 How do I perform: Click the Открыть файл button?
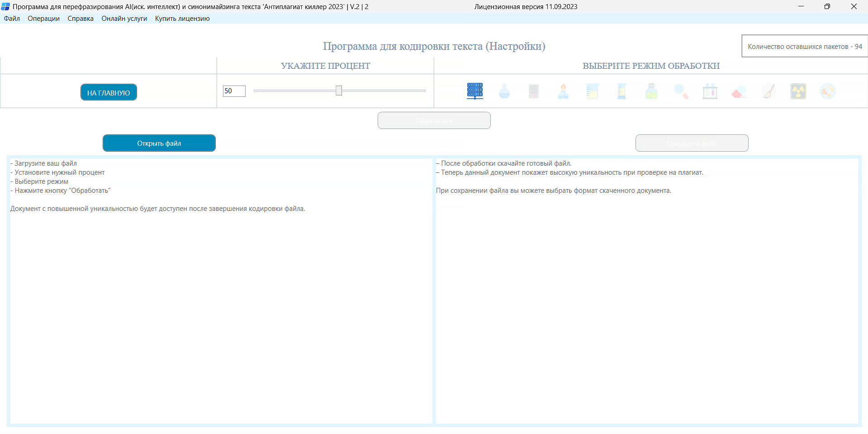(159, 143)
